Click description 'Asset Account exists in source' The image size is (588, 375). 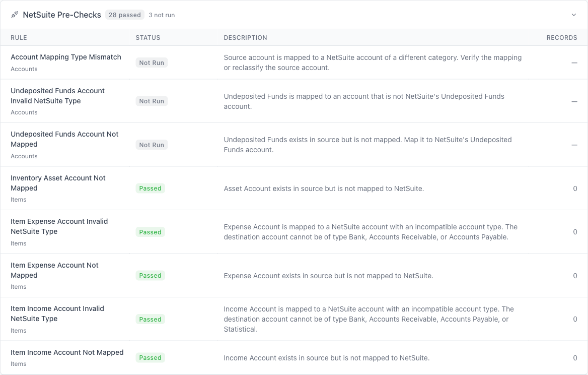324,189
